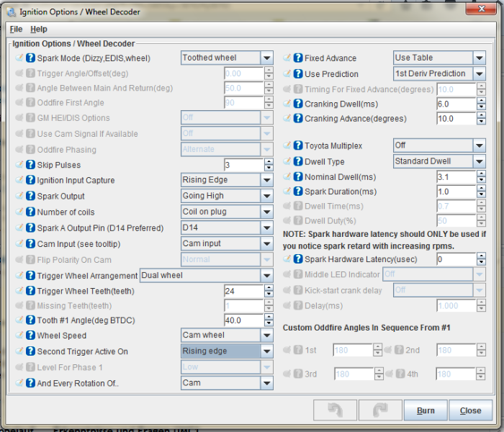This screenshot has height=432, width=504.
Task: Click the help icon next to Skip Pulses
Action: point(30,165)
